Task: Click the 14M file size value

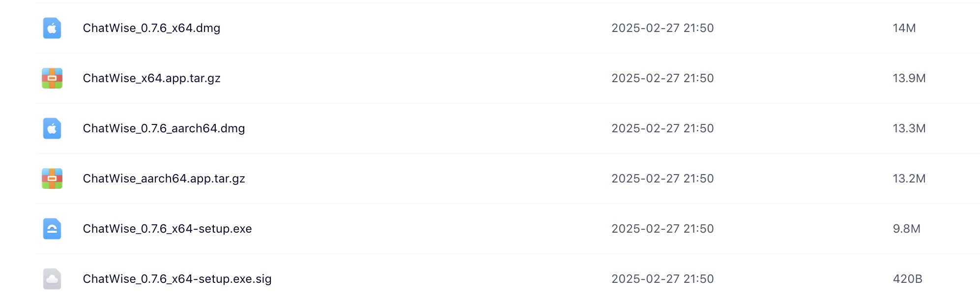Action: click(x=904, y=28)
